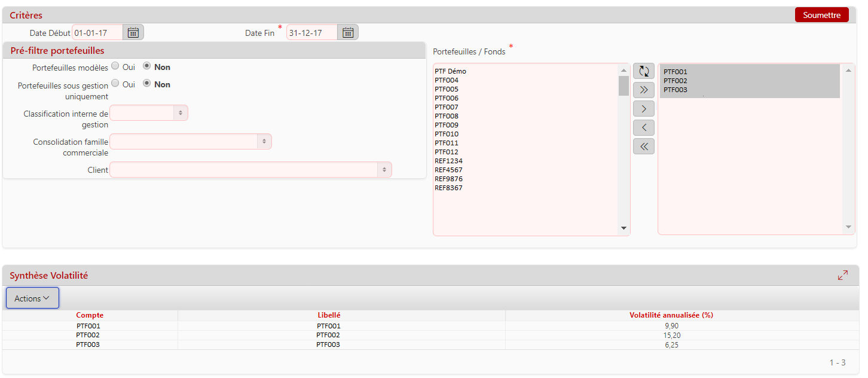868x378 pixels.
Task: Click the refresh portfolios list icon
Action: 643,71
